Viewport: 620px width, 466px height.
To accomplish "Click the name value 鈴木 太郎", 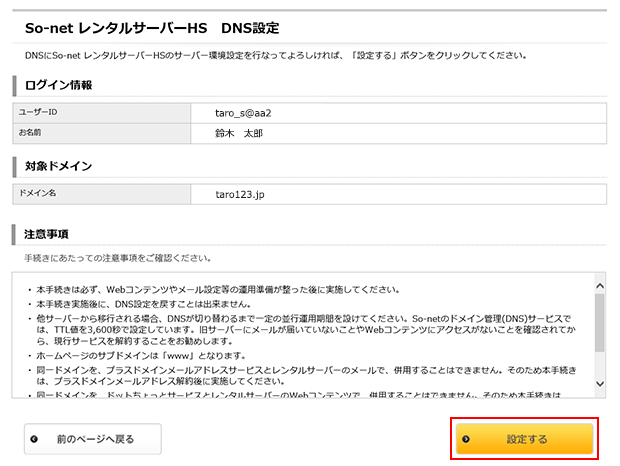I will tap(238, 132).
